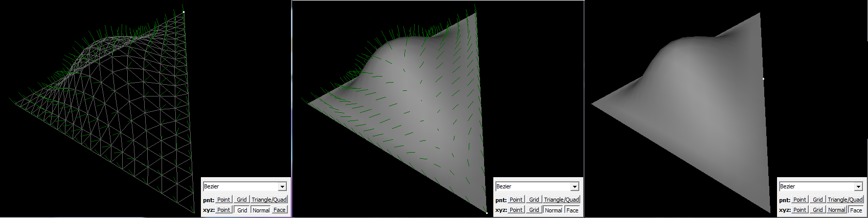Viewport: 868px width, 218px height.
Task: Toggle xyz Grid in the left wireframe panel
Action: (x=242, y=210)
